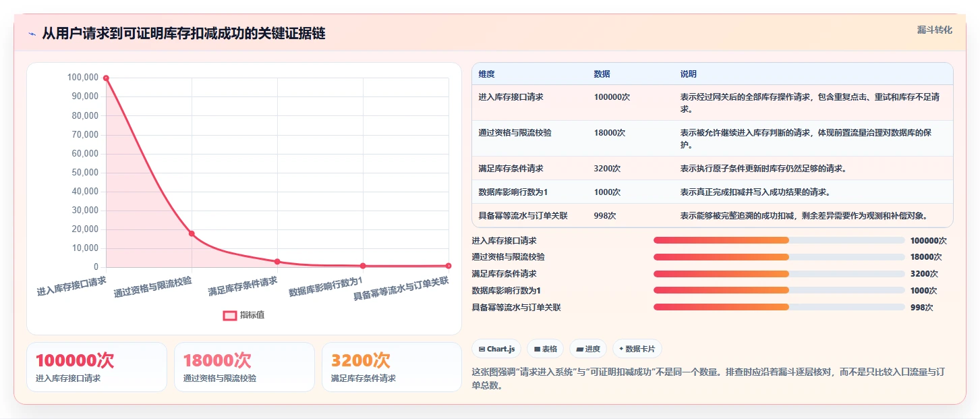Click progress value label 1000次
The image size is (980, 419).
(x=924, y=291)
